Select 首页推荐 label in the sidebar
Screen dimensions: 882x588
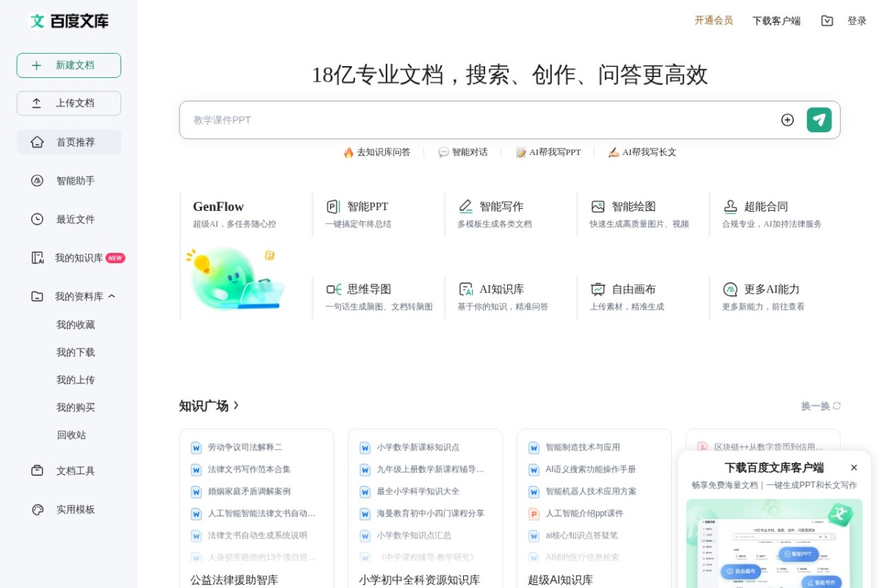(x=76, y=142)
